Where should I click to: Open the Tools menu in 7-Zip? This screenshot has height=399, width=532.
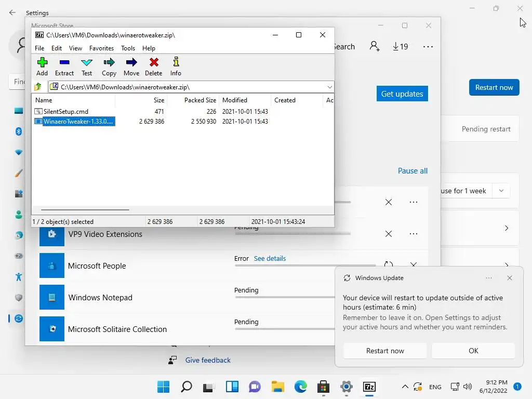(x=128, y=48)
